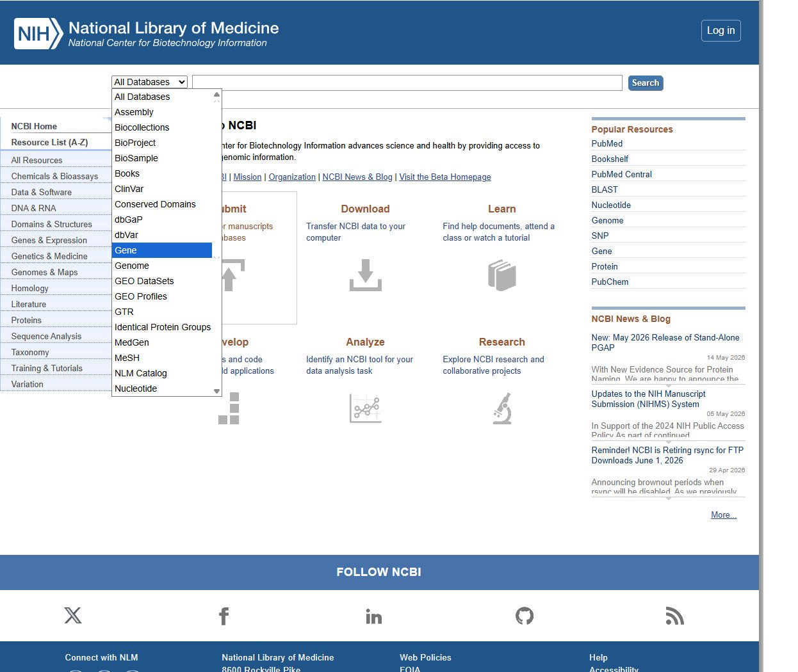Image resolution: width=798 pixels, height=672 pixels.
Task: Expand Taxonomy sidebar menu
Action: 55,352
